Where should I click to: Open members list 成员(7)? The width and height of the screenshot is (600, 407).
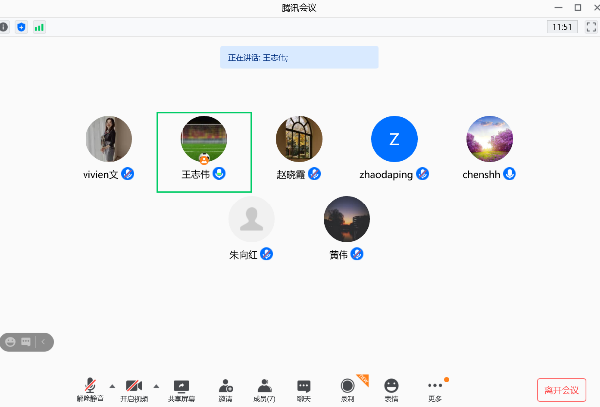(264, 388)
